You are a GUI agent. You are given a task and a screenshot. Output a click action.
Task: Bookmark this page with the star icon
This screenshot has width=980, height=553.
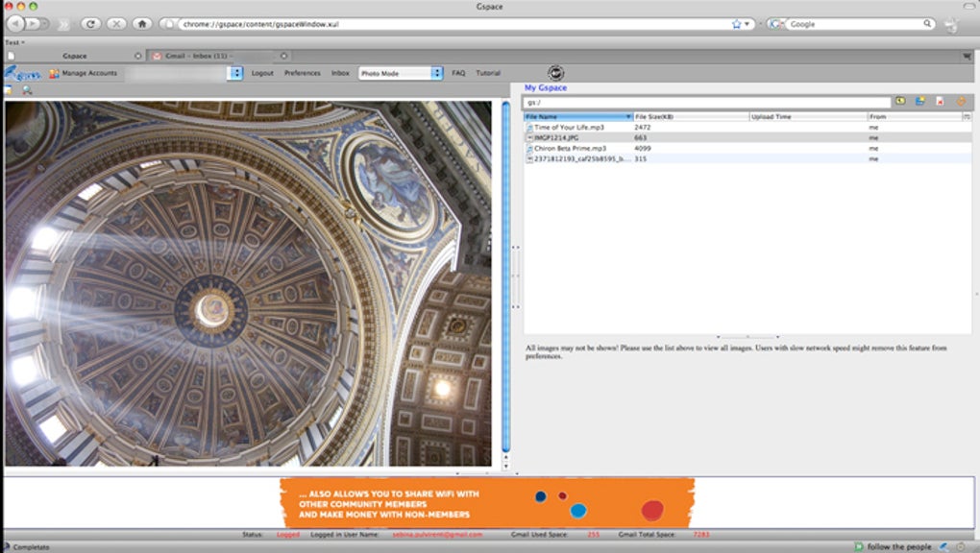point(736,24)
